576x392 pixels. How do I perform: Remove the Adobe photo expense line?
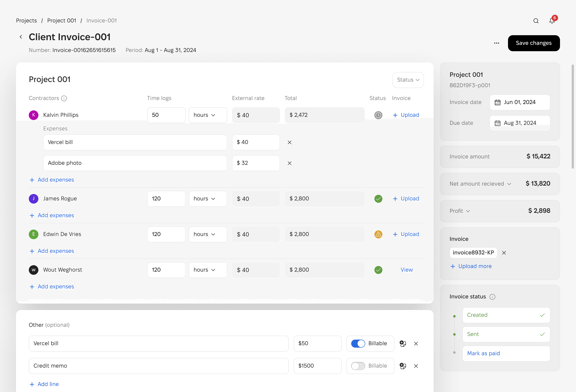tap(289, 163)
